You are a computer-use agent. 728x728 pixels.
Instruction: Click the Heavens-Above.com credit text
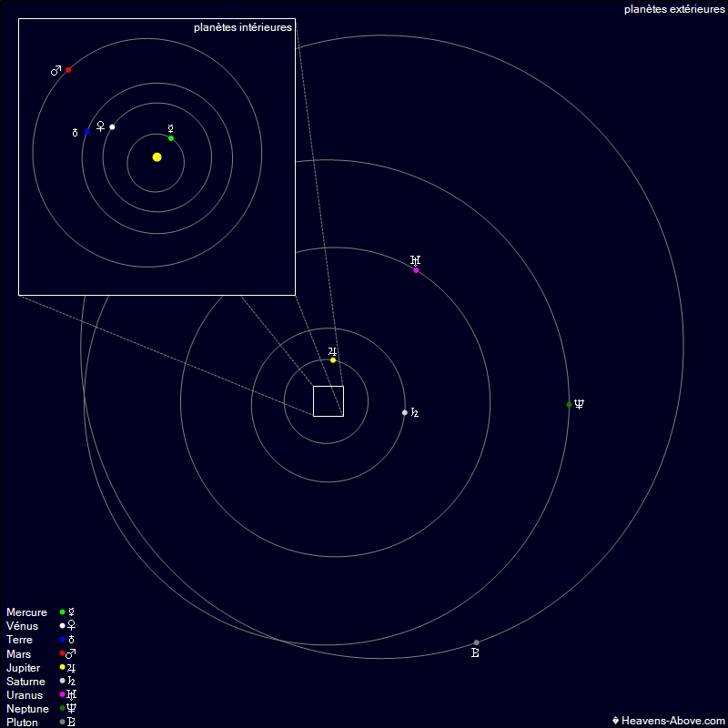pyautogui.click(x=669, y=721)
